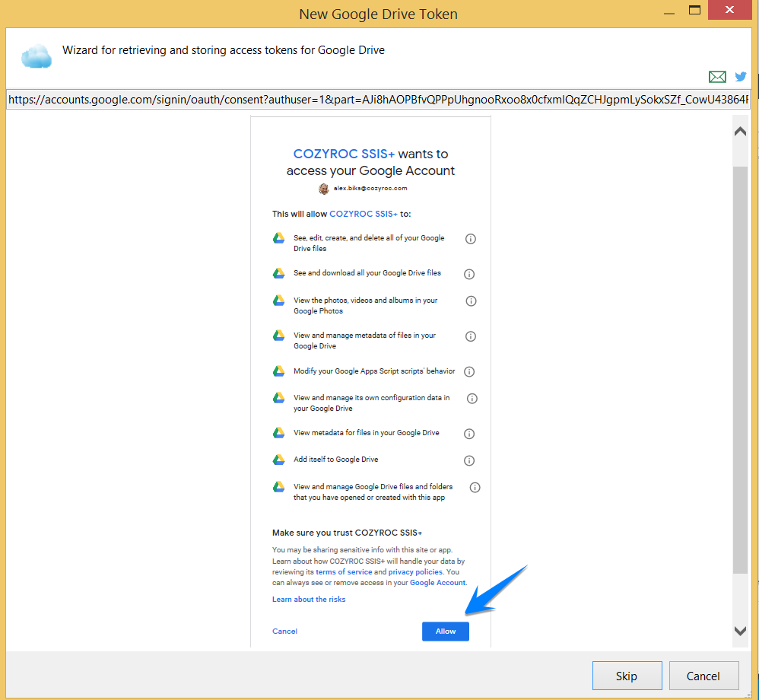Click Drive icon beside 'View and manage metadata'

pos(279,336)
